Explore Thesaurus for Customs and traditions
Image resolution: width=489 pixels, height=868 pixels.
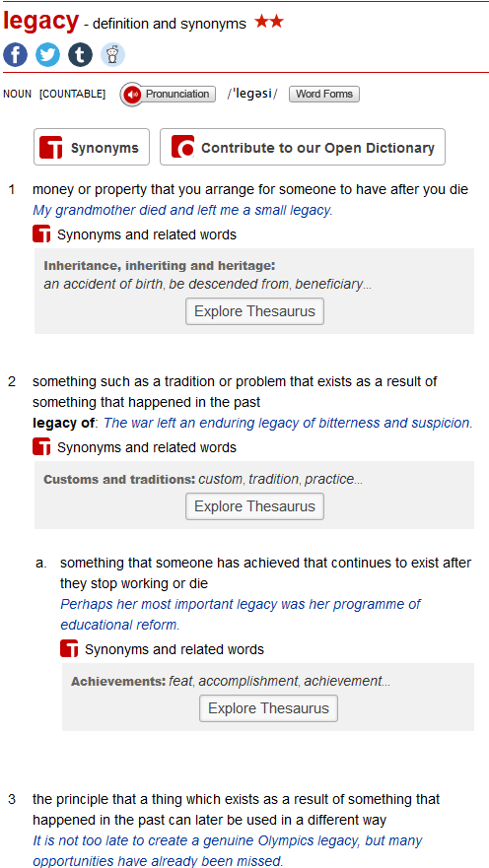(254, 506)
